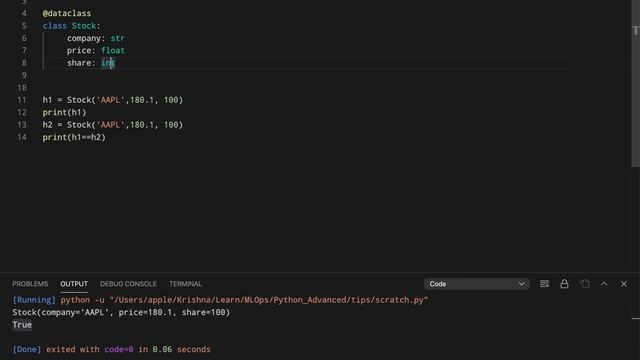Switch to the TERMINAL tab
The height and width of the screenshot is (360, 640).
click(x=185, y=284)
